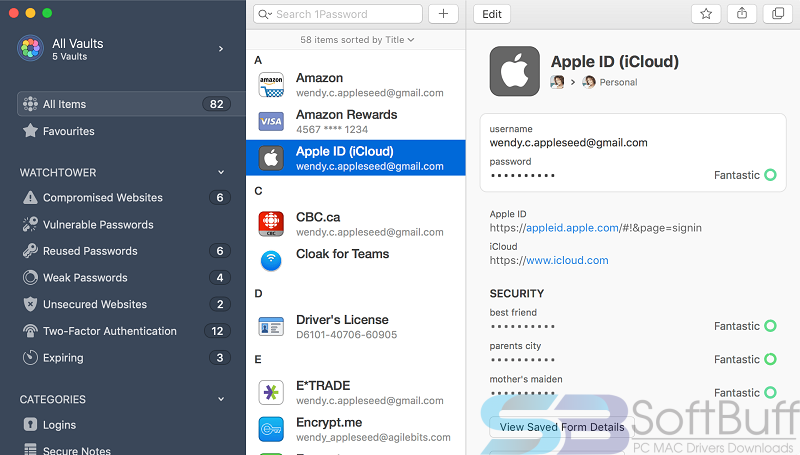Screen dimensions: 800x455
Task: Click View Saved Form Details button
Action: 562,427
